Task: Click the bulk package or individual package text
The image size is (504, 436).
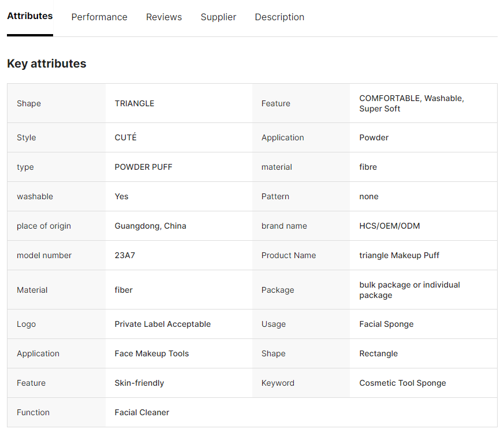Action: [x=409, y=290]
